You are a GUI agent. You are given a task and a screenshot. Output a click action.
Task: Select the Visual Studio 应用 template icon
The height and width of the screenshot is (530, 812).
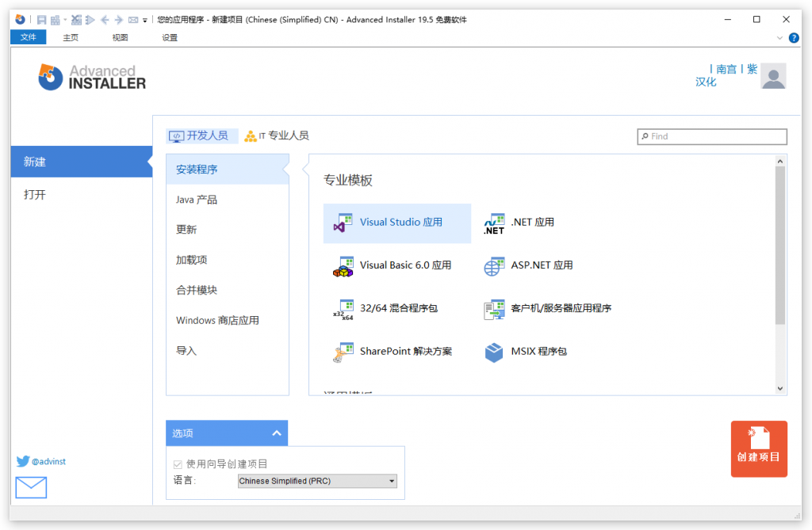point(346,223)
